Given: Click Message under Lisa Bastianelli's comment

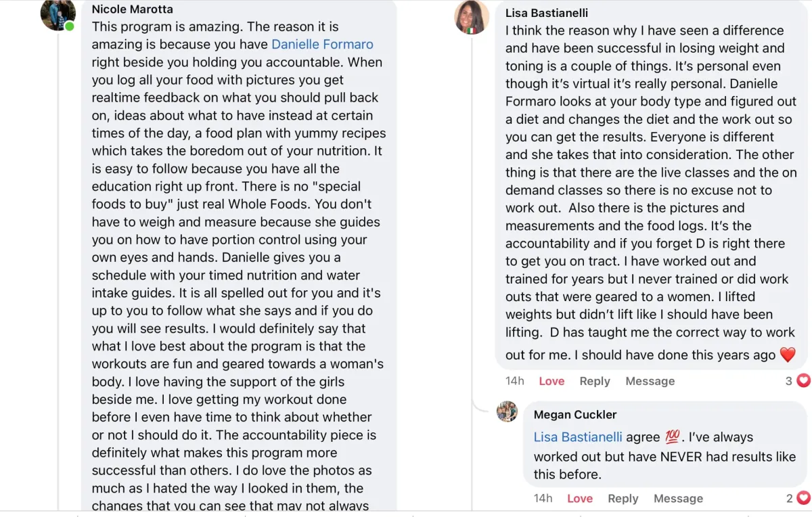Looking at the screenshot, I should click(650, 381).
